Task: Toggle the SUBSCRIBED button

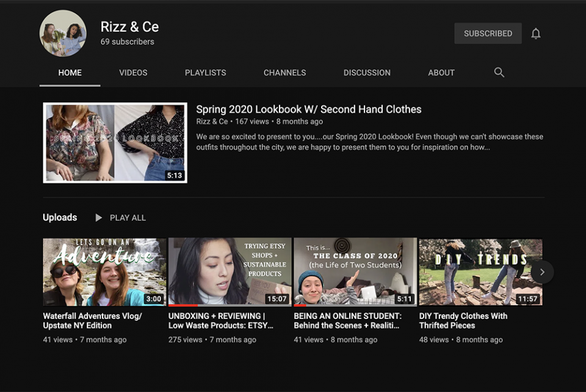Action: pos(488,34)
